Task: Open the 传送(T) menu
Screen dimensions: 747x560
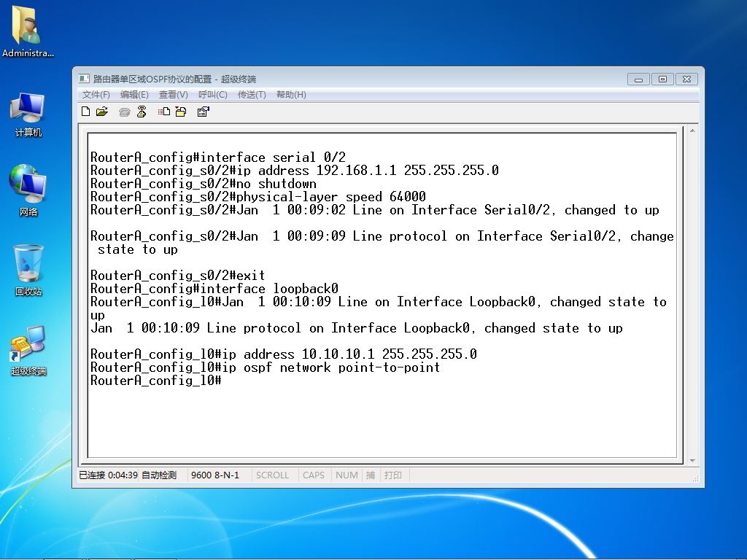Action: coord(252,94)
